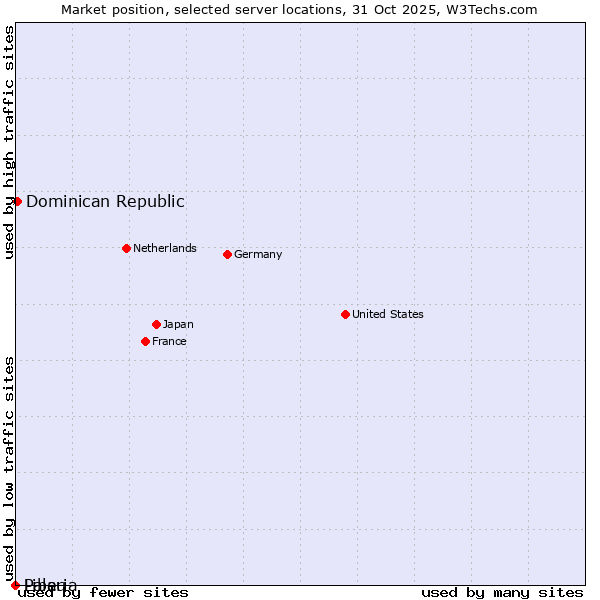Click the overlapping label at bottom-left corner

pos(50,585)
